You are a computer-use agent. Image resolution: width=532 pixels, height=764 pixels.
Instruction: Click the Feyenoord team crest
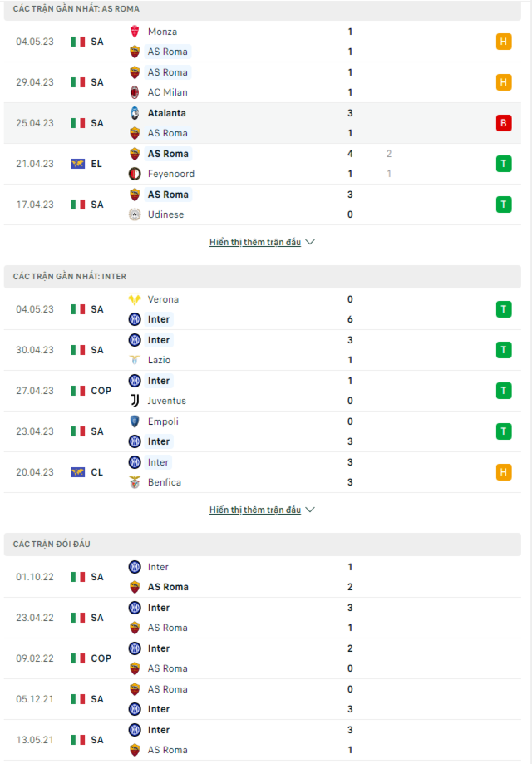coord(135,174)
